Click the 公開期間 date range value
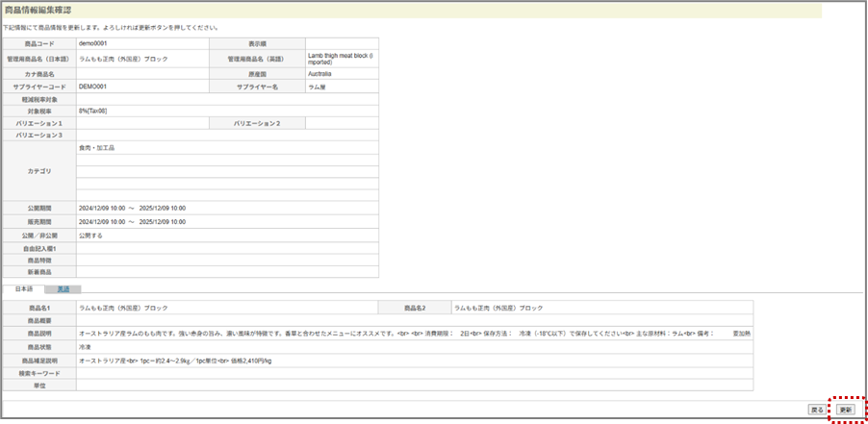This screenshot has height=424, width=868. pyautogui.click(x=132, y=208)
